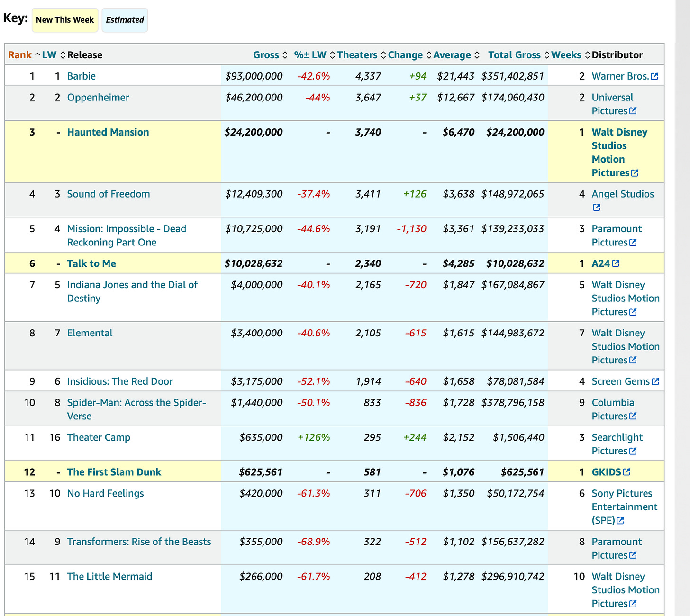
Task: Open Haunted Mansion release link
Action: [x=108, y=132]
